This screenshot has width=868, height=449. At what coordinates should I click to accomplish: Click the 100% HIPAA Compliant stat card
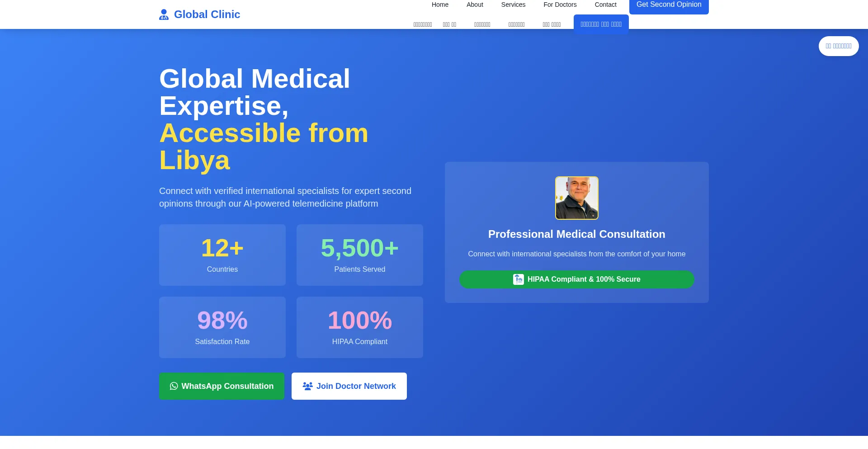coord(360,327)
